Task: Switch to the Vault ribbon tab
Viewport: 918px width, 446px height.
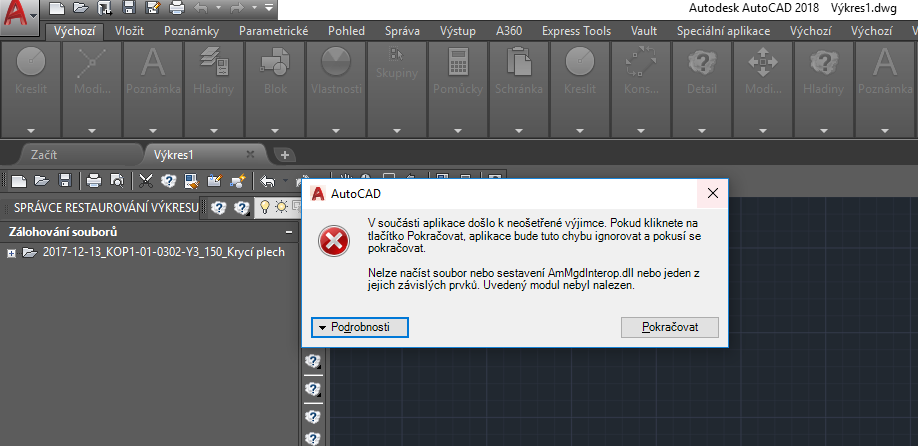Action: pyautogui.click(x=643, y=31)
